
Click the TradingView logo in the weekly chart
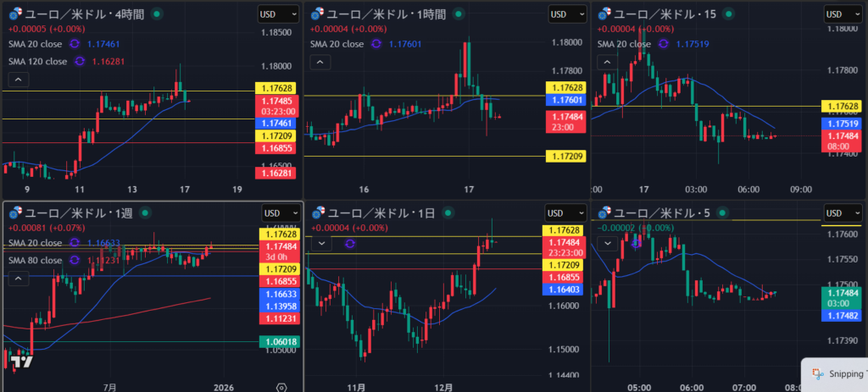click(22, 362)
